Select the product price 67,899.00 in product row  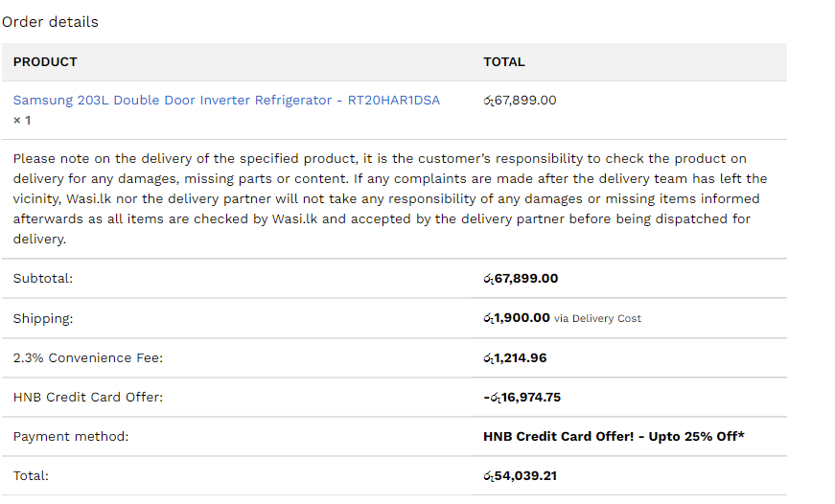(x=520, y=100)
